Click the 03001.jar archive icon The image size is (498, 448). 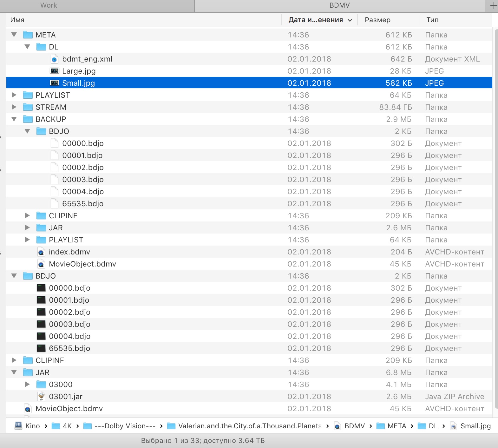41,397
